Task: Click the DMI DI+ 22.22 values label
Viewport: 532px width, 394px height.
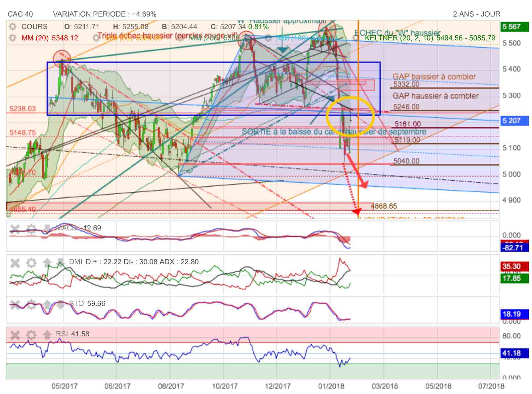Action: pyautogui.click(x=134, y=262)
